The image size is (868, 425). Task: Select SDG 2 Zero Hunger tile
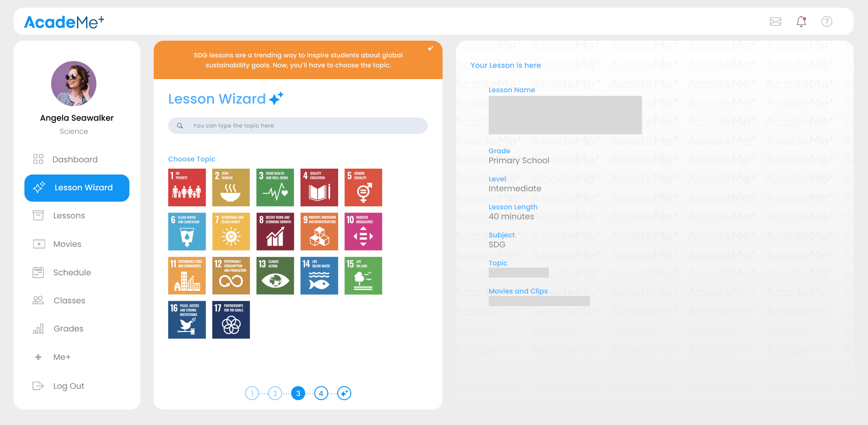(231, 187)
